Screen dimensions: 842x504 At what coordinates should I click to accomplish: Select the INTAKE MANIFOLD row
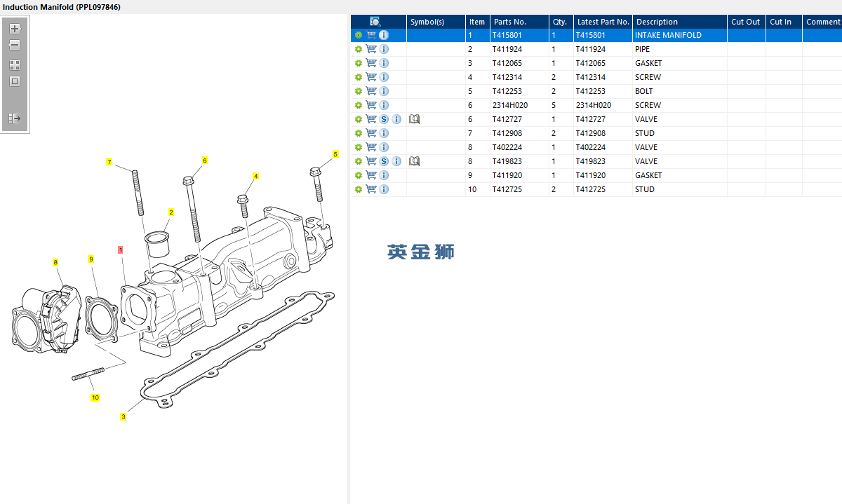tap(667, 35)
